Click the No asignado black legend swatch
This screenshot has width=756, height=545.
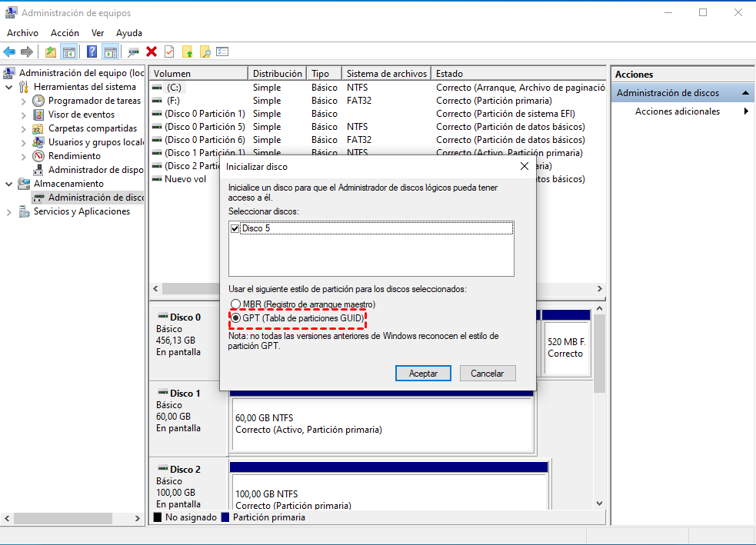click(x=157, y=517)
